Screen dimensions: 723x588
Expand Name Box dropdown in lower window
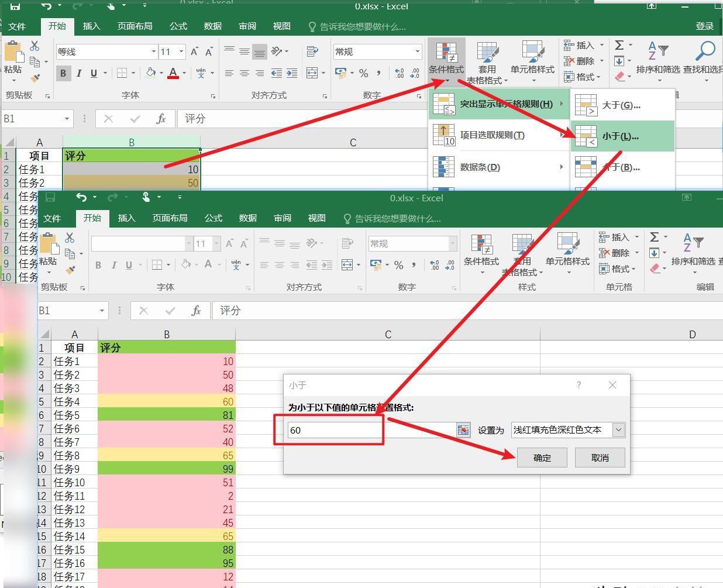click(x=102, y=311)
